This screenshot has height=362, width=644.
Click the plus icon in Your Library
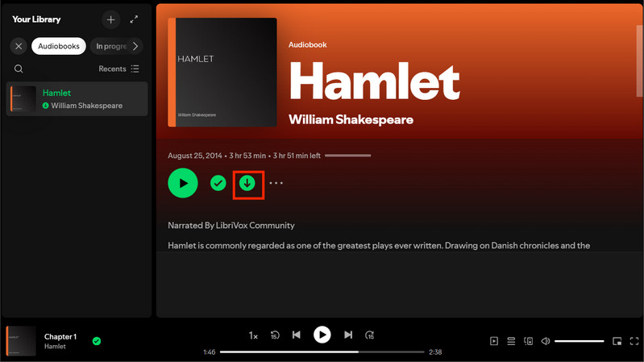coord(111,19)
